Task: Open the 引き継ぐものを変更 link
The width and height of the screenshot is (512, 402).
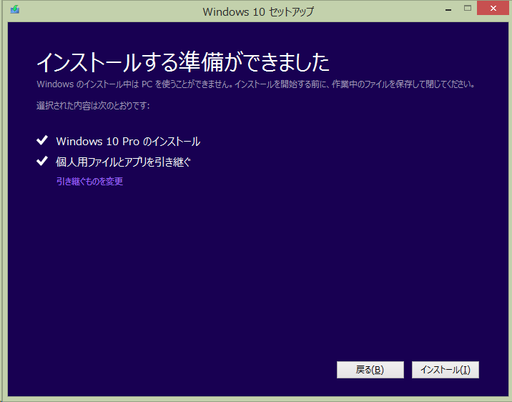Action: [89, 182]
